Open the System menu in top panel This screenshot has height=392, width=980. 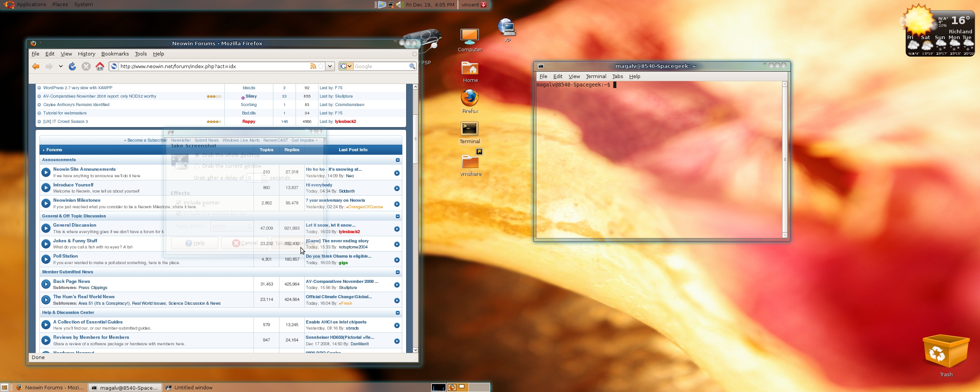pyautogui.click(x=83, y=5)
